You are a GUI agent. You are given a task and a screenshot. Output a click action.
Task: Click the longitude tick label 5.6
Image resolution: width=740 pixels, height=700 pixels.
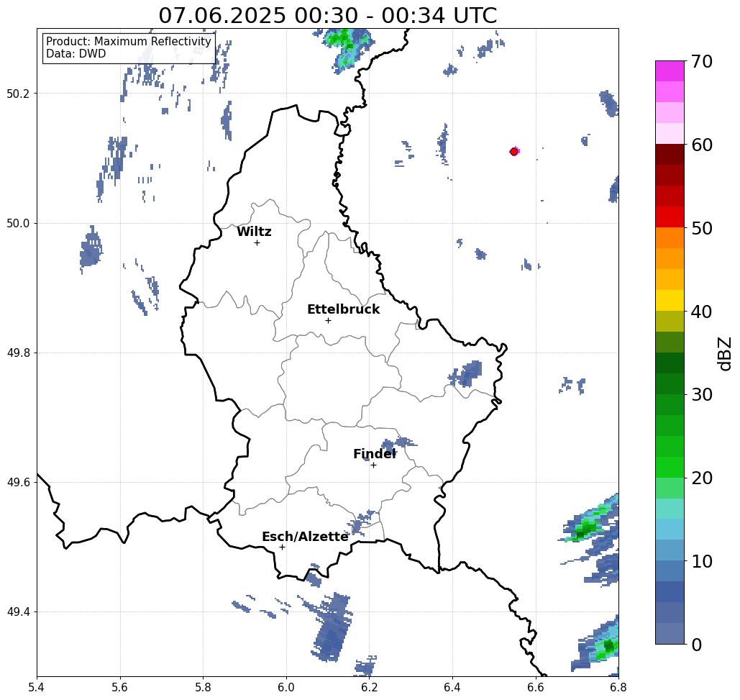[120, 687]
